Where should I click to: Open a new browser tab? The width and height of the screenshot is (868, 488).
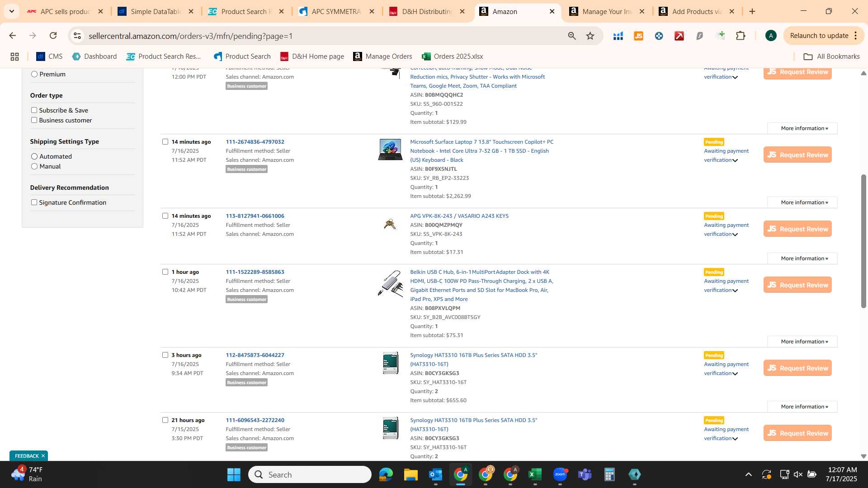pyautogui.click(x=752, y=11)
